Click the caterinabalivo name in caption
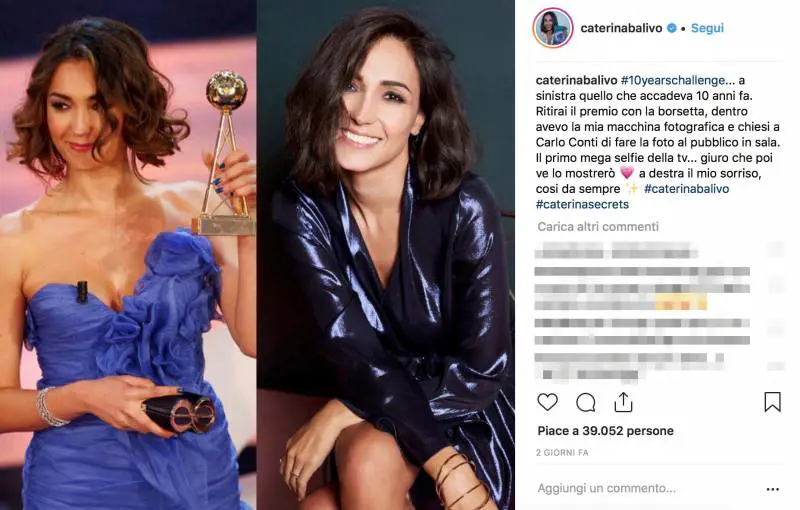Screen dimensions: 800x510 [577, 80]
